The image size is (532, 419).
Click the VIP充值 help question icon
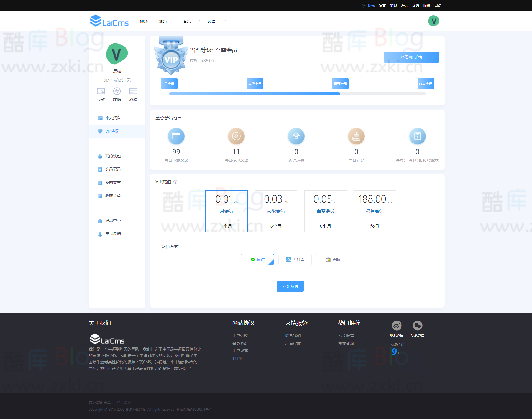click(175, 182)
